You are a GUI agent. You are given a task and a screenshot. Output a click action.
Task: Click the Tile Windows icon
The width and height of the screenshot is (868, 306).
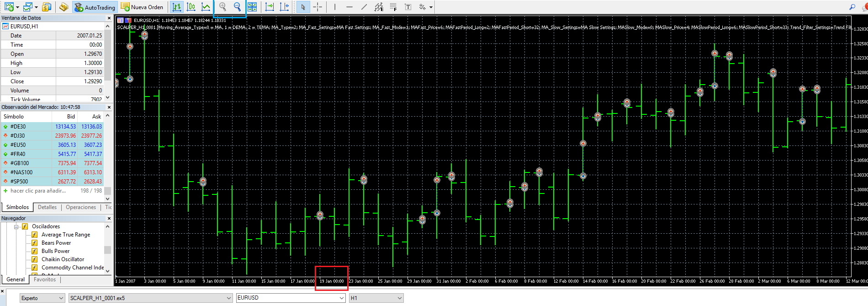coord(252,7)
